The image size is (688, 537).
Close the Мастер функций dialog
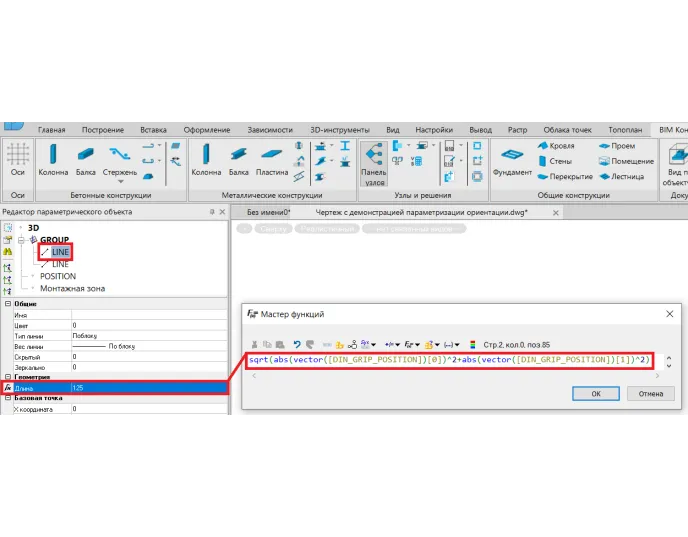click(670, 314)
